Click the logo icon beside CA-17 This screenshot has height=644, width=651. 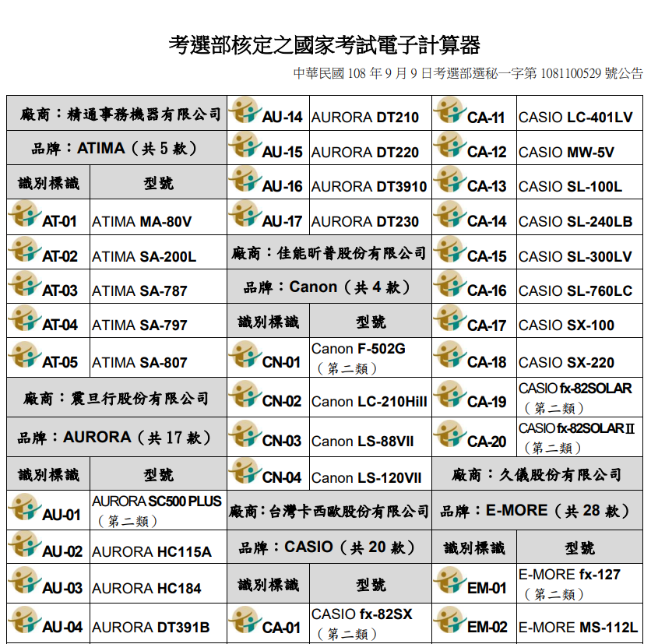[x=450, y=318]
